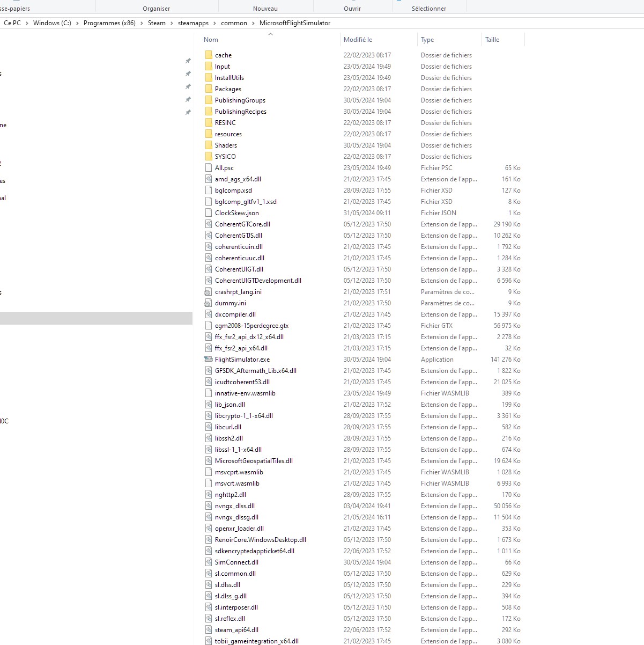644x645 pixels.
Task: Click the egm2008-15perdegree.gtx file icon
Action: (x=209, y=325)
